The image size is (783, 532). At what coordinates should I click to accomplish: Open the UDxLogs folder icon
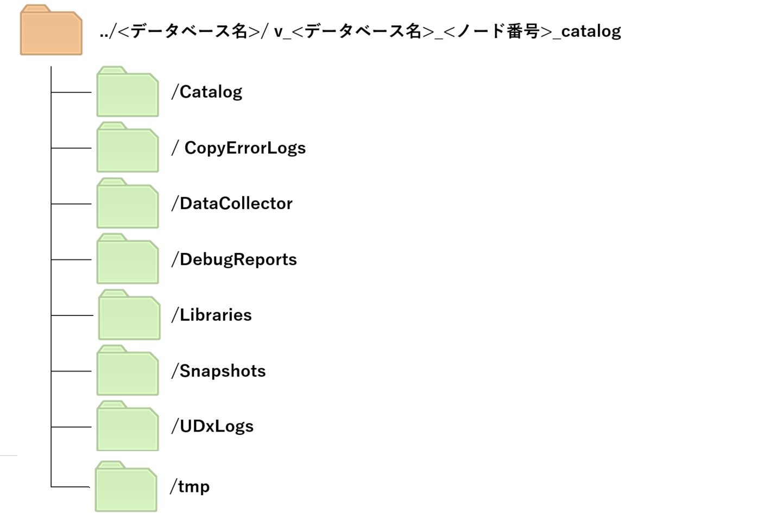coord(128,427)
